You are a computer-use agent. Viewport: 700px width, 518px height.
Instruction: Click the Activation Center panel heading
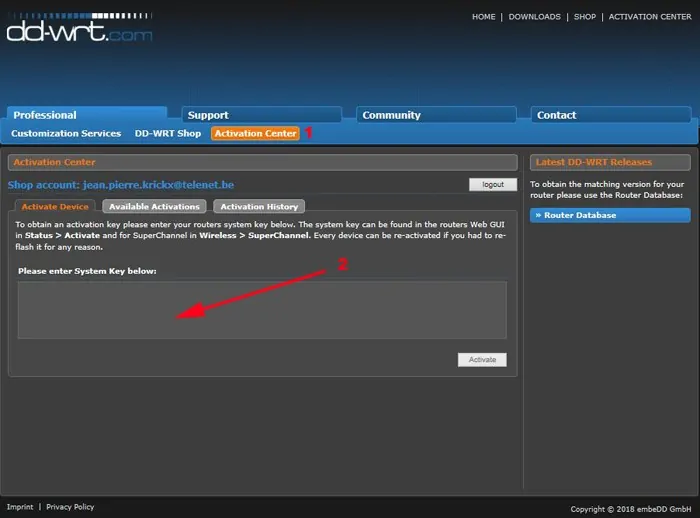click(54, 162)
